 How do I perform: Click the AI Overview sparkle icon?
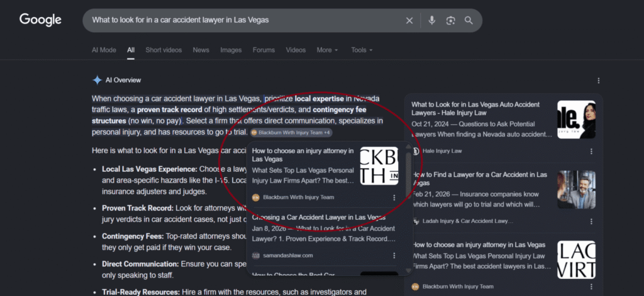[x=97, y=80]
